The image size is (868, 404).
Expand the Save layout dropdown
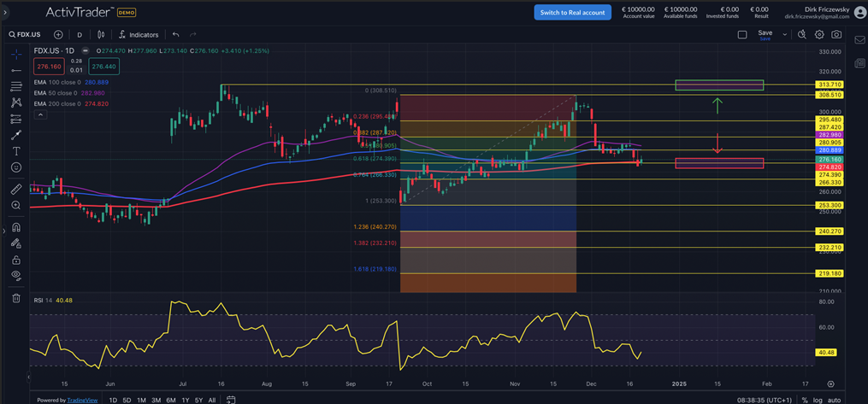[784, 35]
